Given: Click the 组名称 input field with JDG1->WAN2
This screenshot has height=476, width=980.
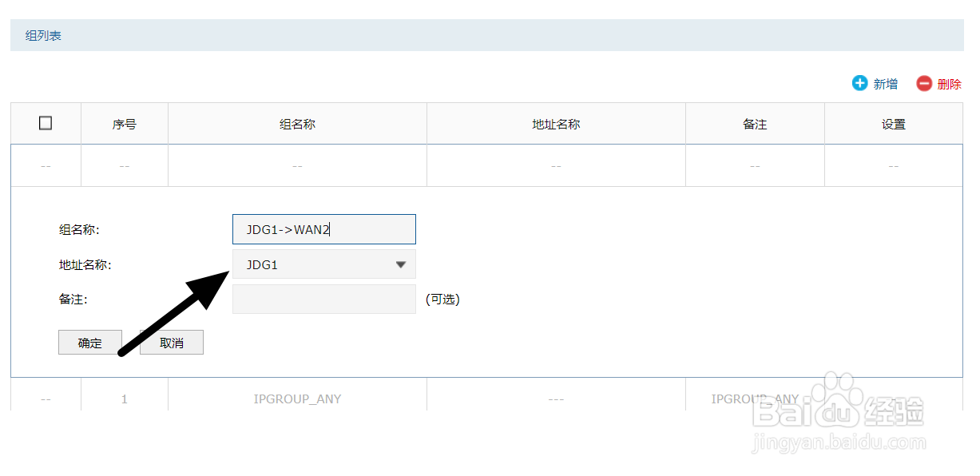Looking at the screenshot, I should [323, 229].
